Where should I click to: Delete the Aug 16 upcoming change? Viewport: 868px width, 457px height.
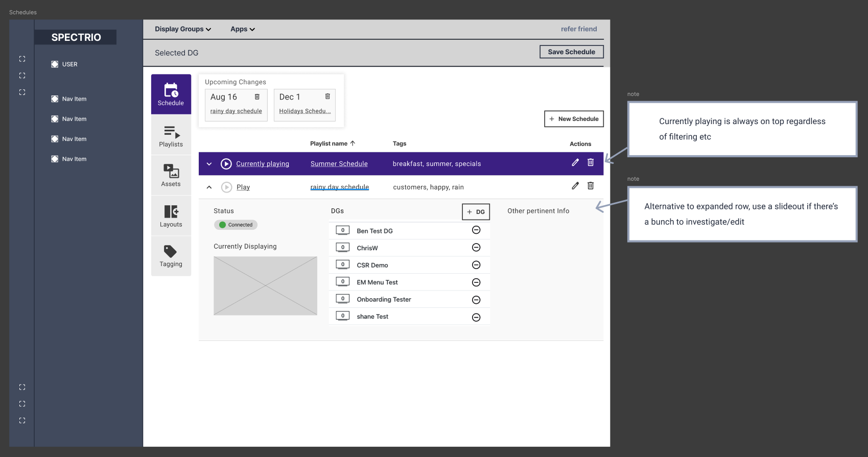pos(257,97)
